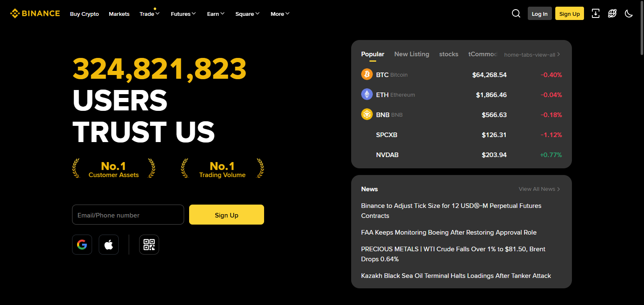Click the Log In button
The width and height of the screenshot is (644, 305).
[x=540, y=13]
